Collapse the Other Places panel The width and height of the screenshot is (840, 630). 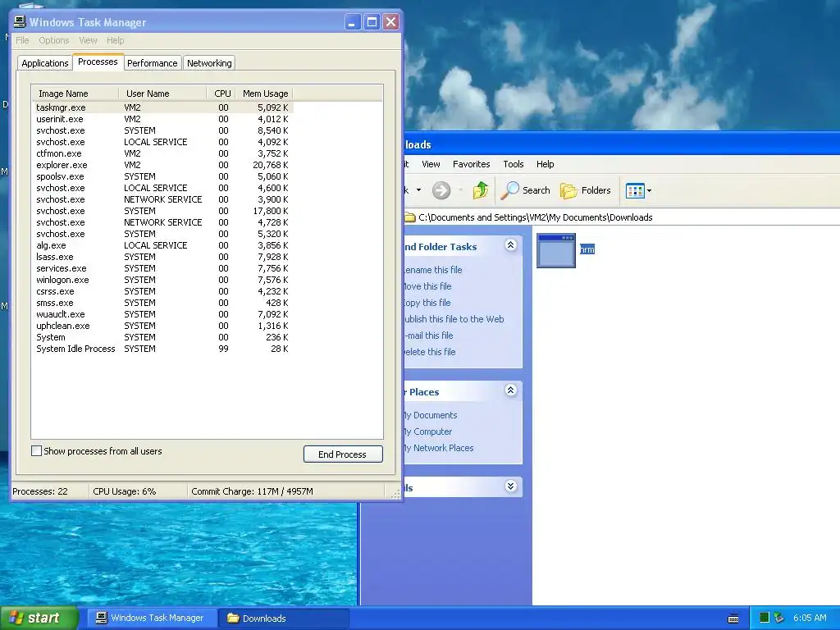pos(510,390)
